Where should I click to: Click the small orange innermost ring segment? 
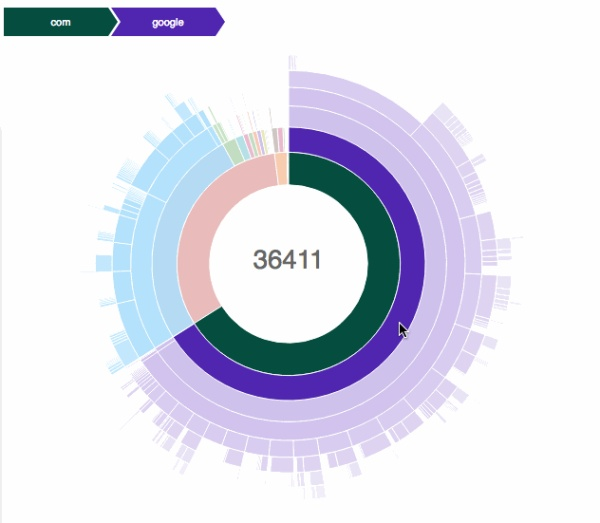[x=282, y=169]
